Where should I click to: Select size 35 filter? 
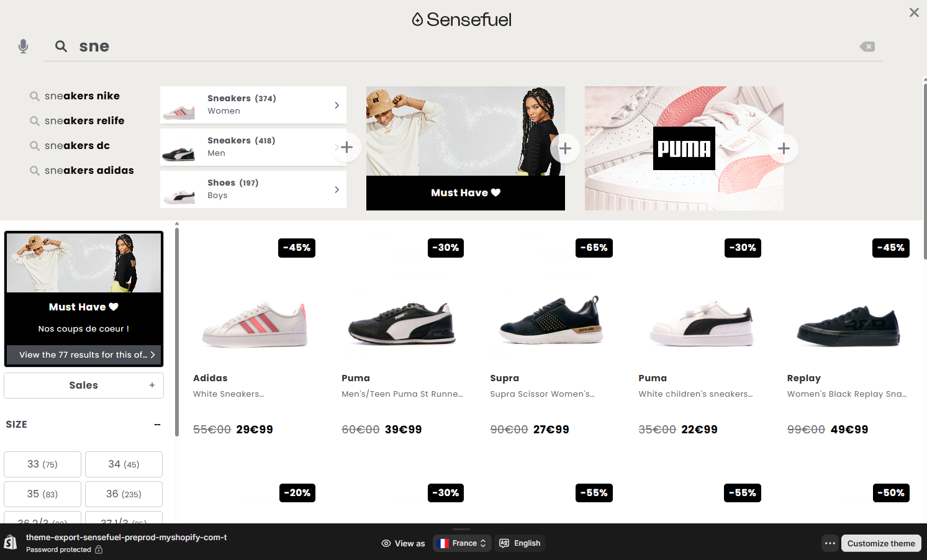click(x=42, y=494)
